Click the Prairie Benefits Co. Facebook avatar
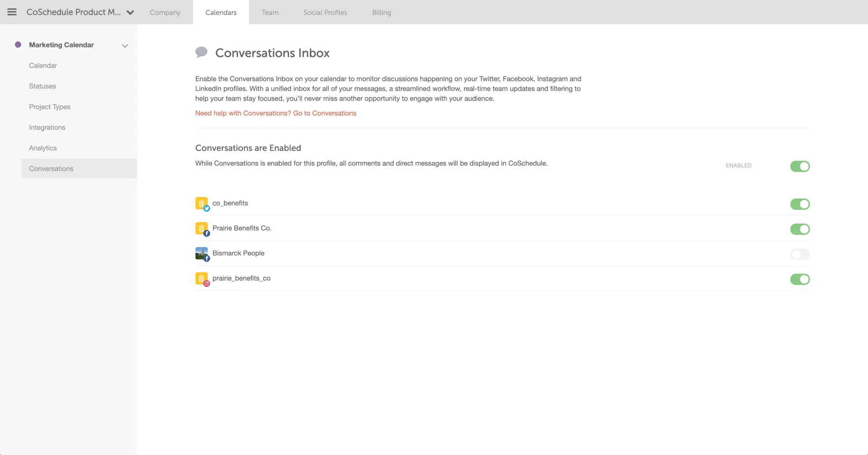 (202, 229)
